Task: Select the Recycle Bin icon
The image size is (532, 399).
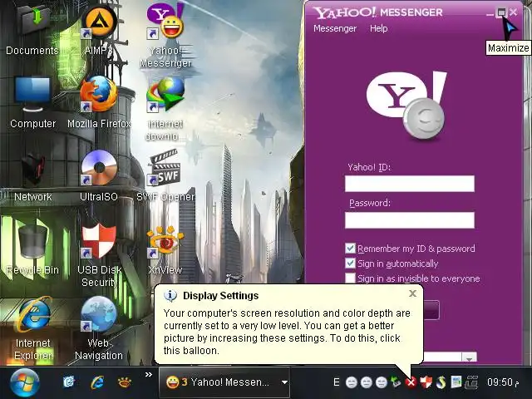Action: click(x=33, y=249)
